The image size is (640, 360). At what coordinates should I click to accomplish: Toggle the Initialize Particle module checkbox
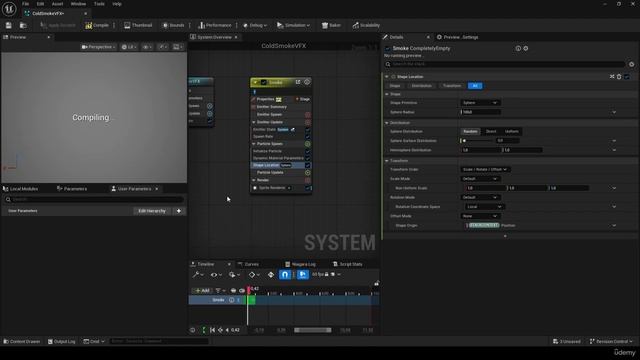pyautogui.click(x=308, y=151)
